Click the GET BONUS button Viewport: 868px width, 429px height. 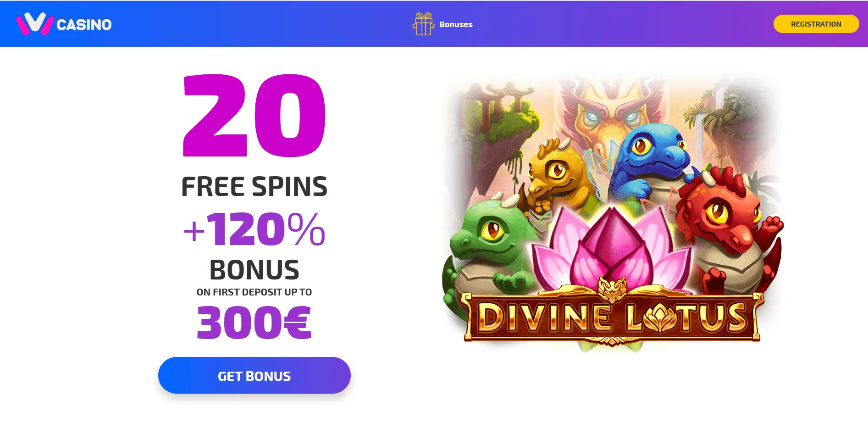click(x=254, y=375)
